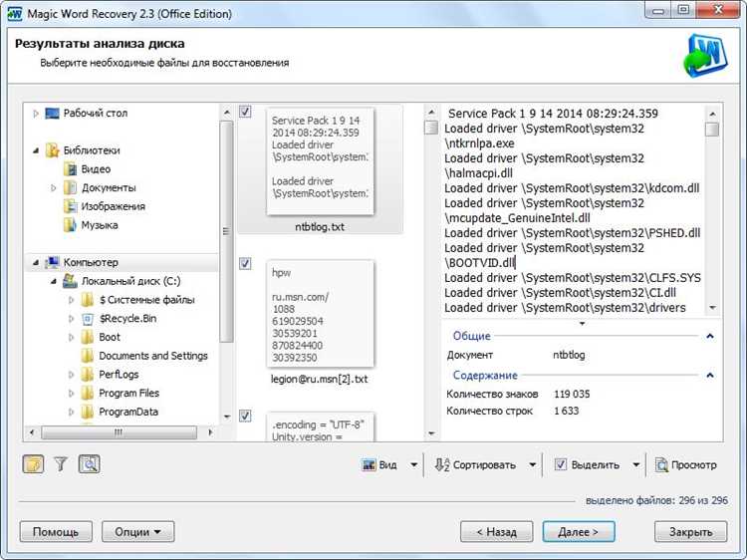Click the Просмотр preview toolbar button

pos(686,464)
